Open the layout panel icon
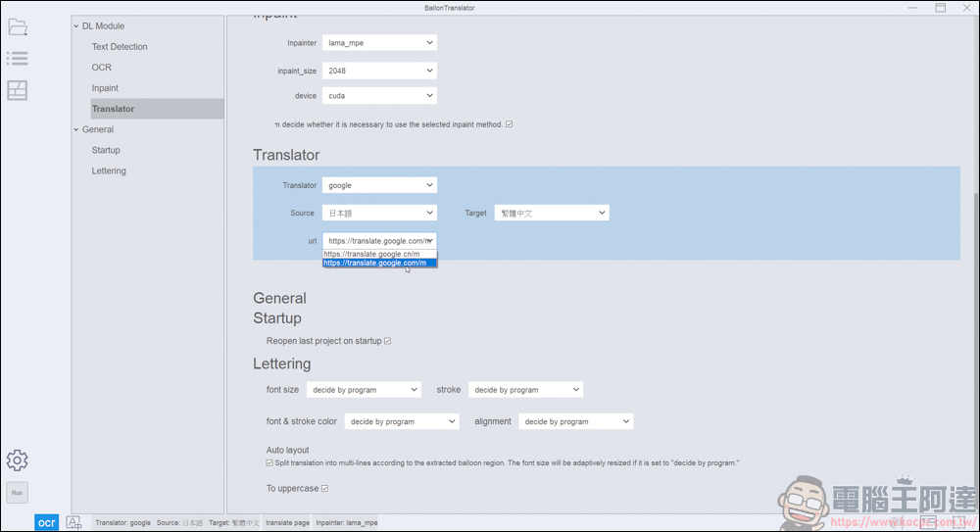980x532 pixels. click(17, 90)
